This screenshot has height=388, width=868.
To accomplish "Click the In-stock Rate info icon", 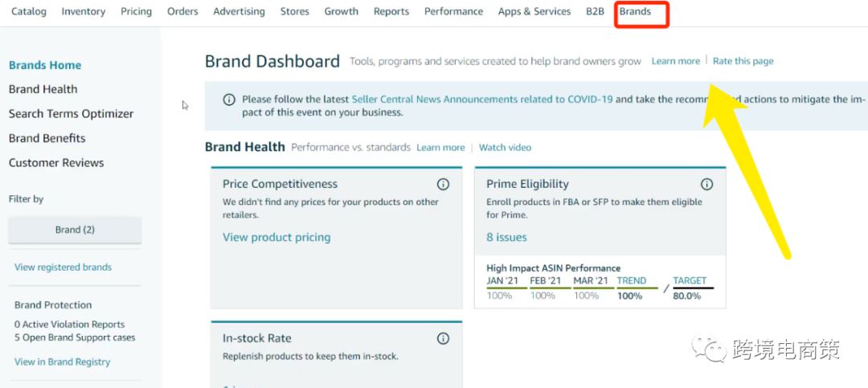I will [443, 338].
